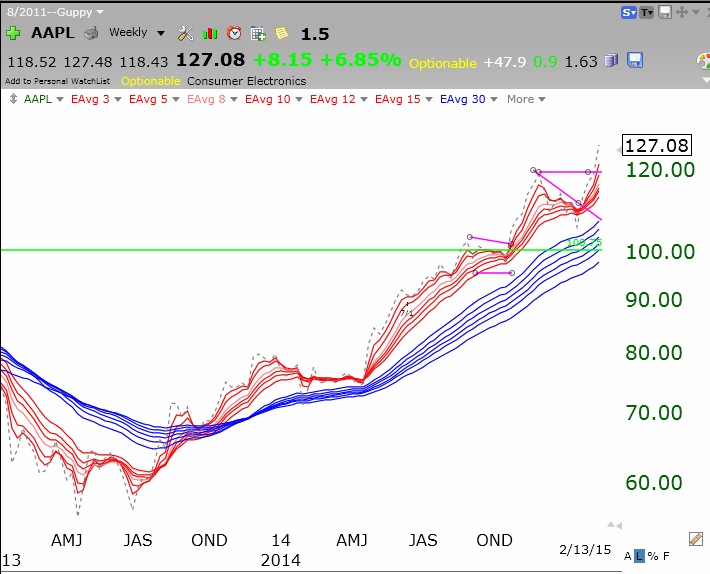Click the 1.5 value in header
710x574 pixels.
click(315, 34)
